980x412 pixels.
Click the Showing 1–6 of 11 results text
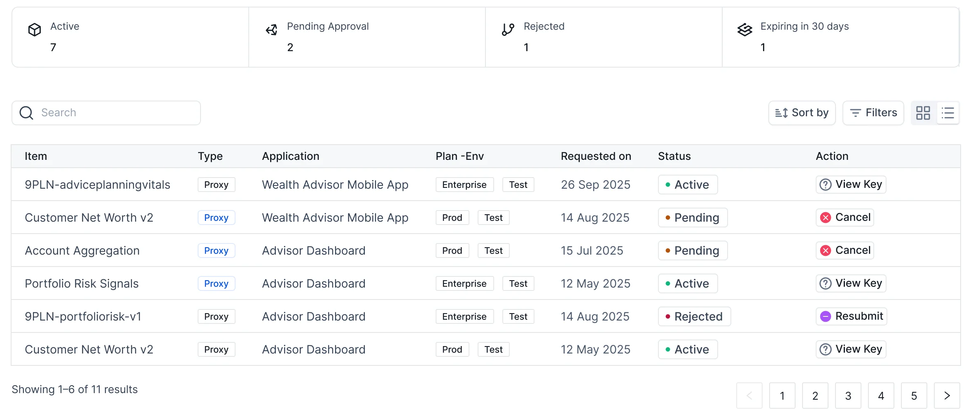coord(75,389)
